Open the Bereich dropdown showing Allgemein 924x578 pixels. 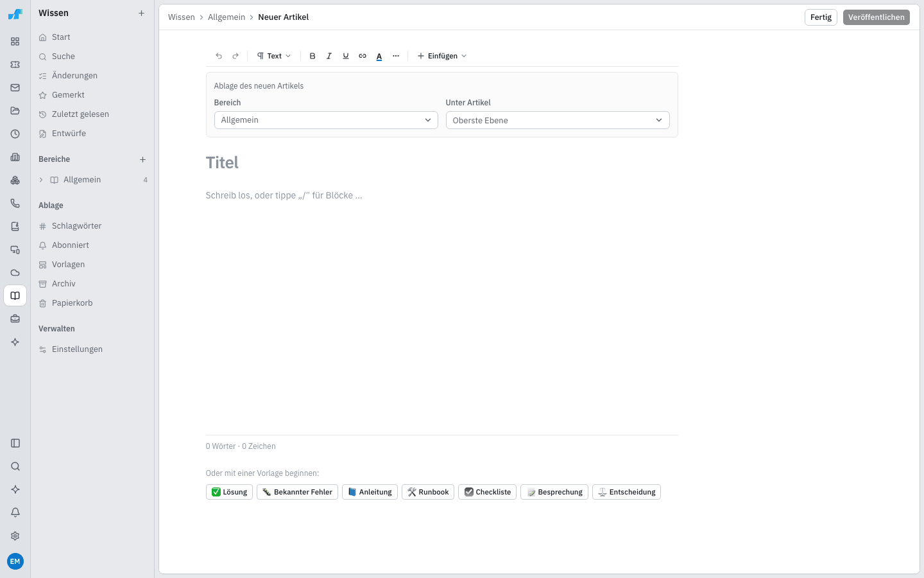point(326,120)
